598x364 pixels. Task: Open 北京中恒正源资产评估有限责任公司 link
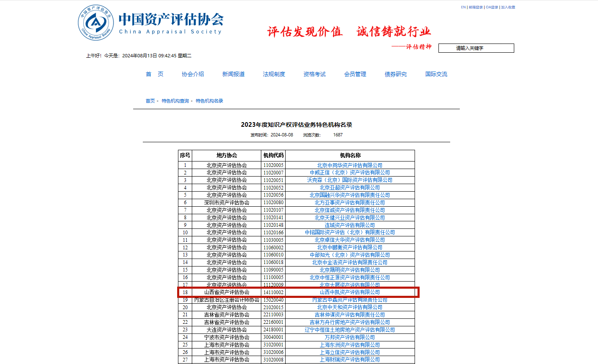(x=350, y=277)
